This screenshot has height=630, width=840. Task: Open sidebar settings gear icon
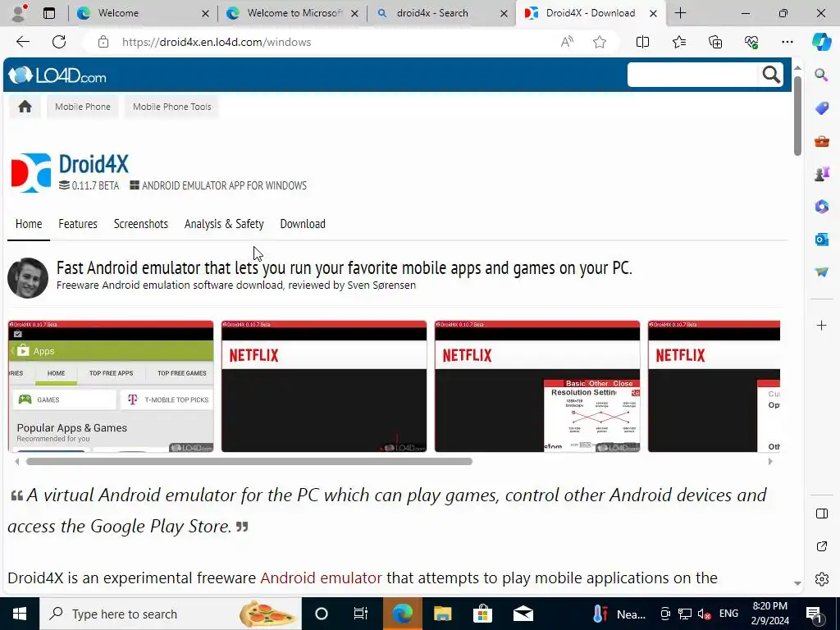click(x=821, y=579)
